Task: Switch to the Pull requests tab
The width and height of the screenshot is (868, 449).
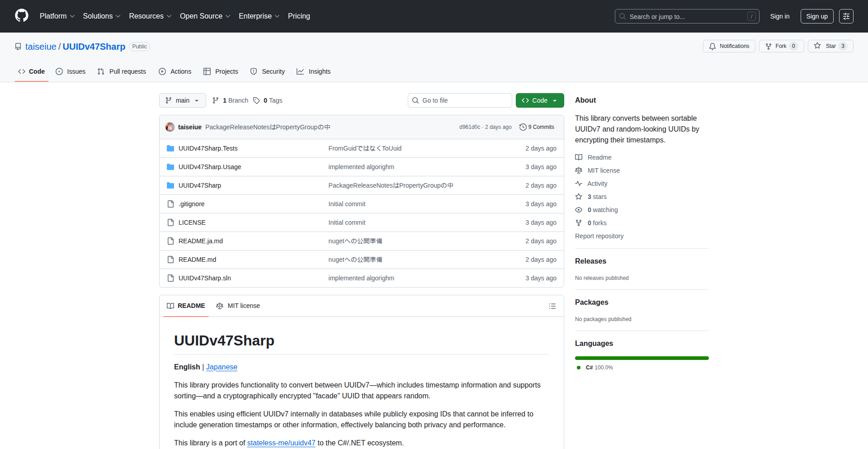Action: 122,71
